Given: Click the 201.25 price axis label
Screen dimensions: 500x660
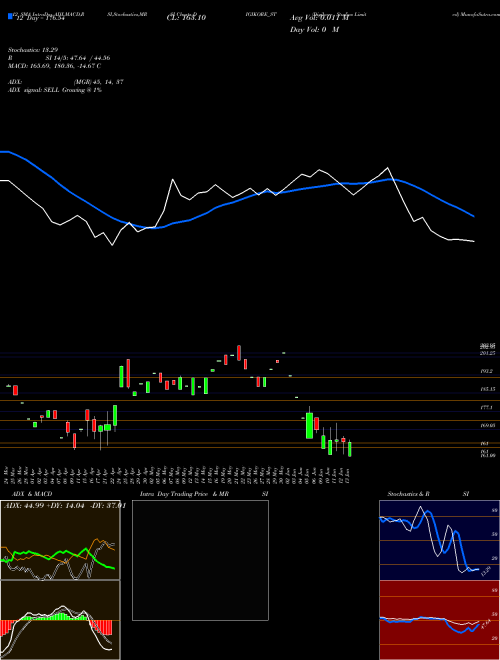Looking at the screenshot, I should (x=488, y=353).
